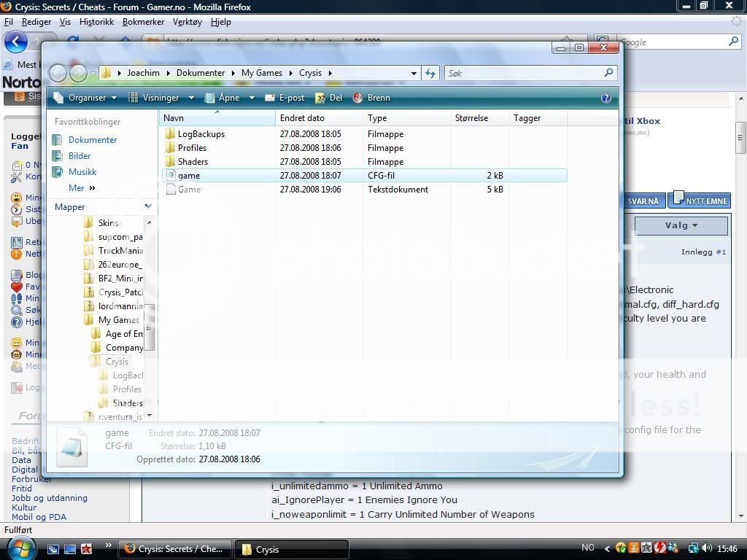This screenshot has height=560, width=747.
Task: Go back in the Explorer window
Action: pyautogui.click(x=58, y=73)
